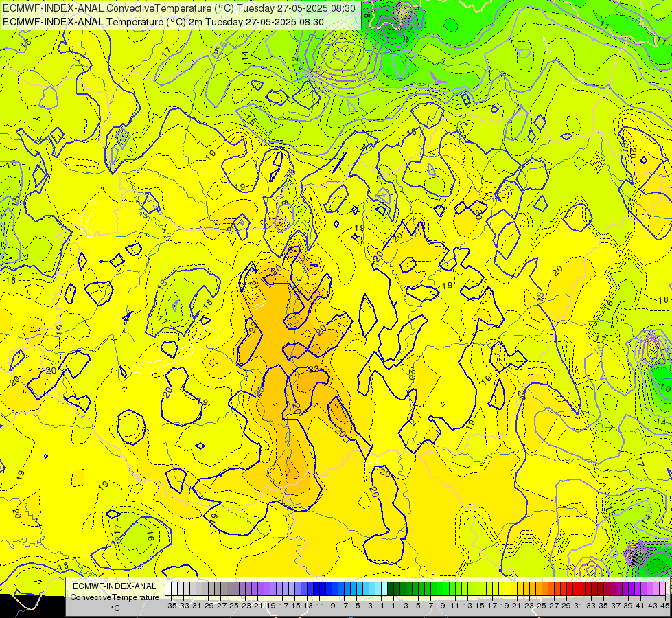The image size is (672, 618).
Task: Click the 5 value on the legend scale
Action: tap(418, 606)
